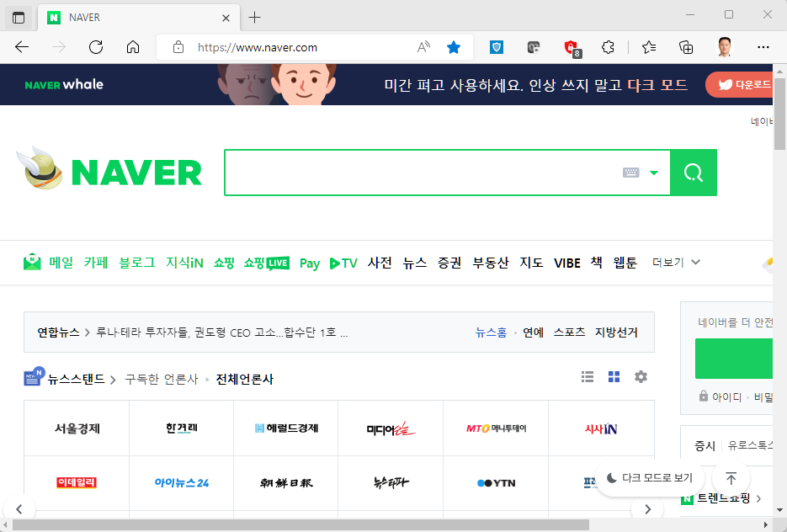Image resolution: width=787 pixels, height=532 pixels.
Task: Open red ad-blocker extension with badge 8
Action: 572,48
